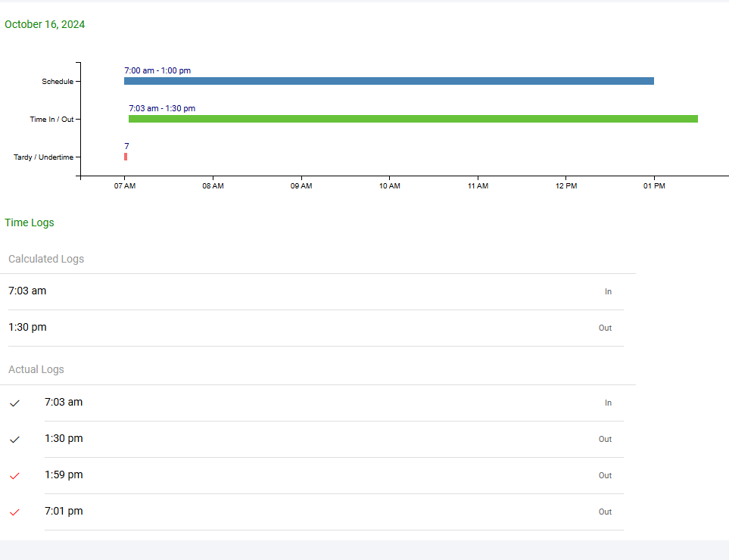Screen dimensions: 729x560
Task: Click the 12 PM tick label on the axis
Action: click(565, 186)
